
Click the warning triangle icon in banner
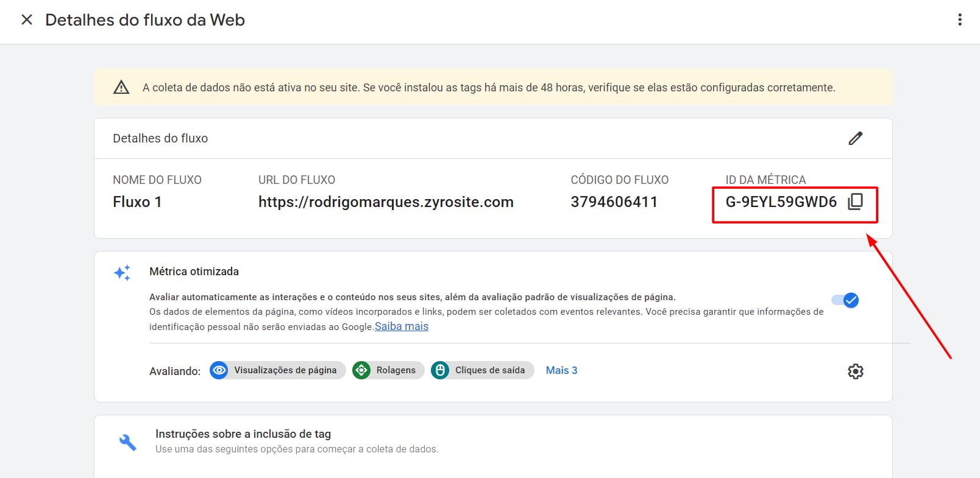point(121,88)
